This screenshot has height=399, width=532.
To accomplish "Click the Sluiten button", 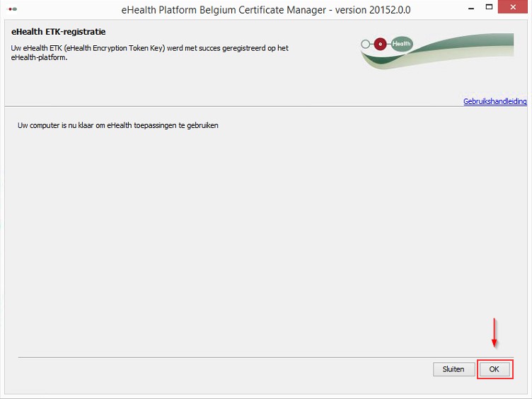I will click(x=453, y=369).
